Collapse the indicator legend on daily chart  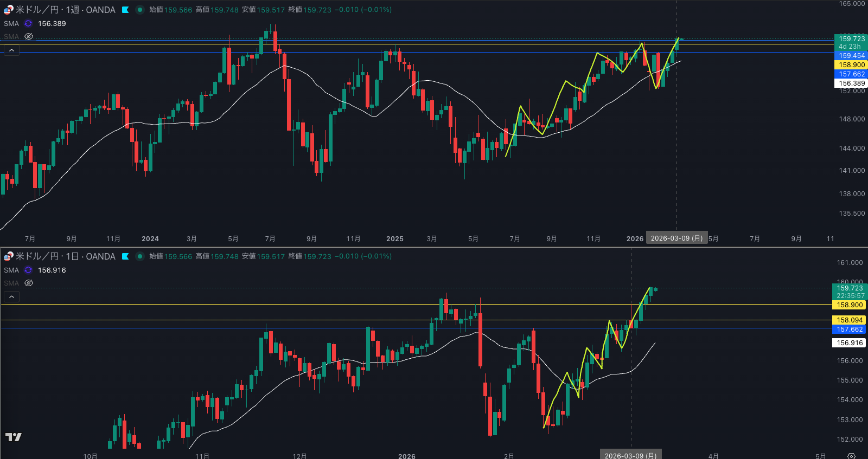click(x=11, y=297)
